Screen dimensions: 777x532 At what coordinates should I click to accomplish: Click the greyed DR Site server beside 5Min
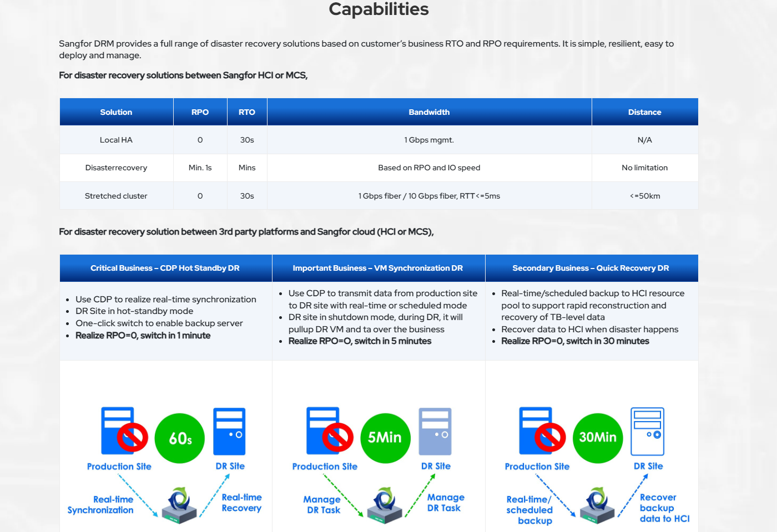pyautogui.click(x=435, y=432)
